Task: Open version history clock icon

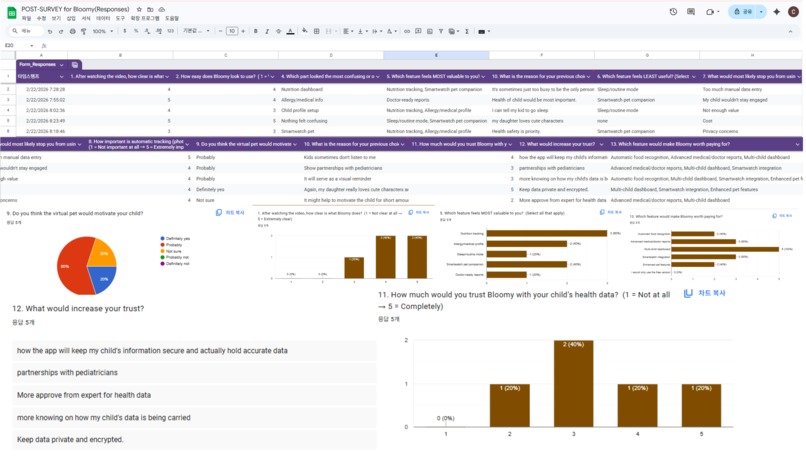Action: coord(673,12)
